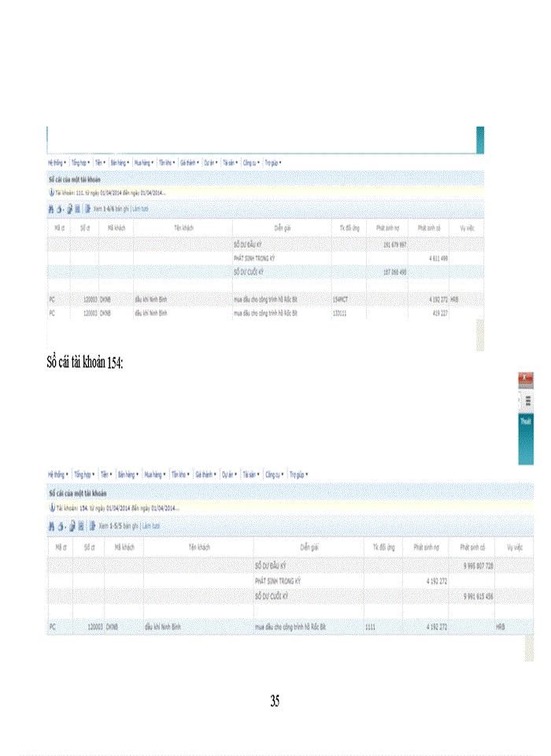
Task: Click binoculars search icon in account 111 toolbar
Action: coord(51,209)
